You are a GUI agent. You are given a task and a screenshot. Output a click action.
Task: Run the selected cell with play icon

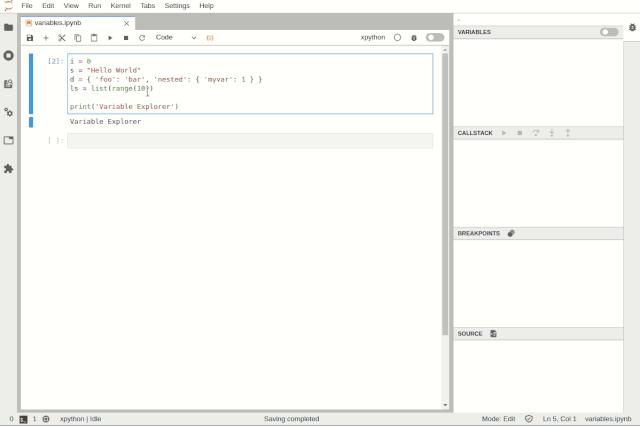(110, 38)
